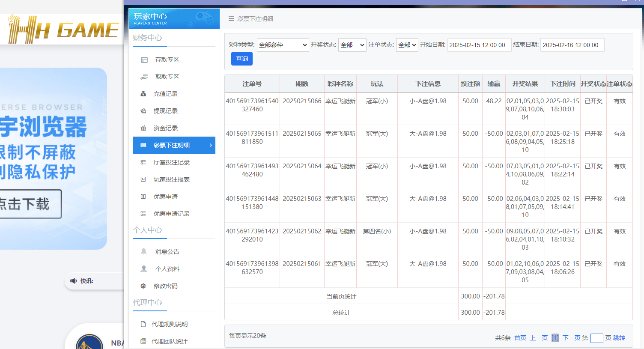Click the page jump input field near 跳转
644x349 pixels.
(596, 338)
